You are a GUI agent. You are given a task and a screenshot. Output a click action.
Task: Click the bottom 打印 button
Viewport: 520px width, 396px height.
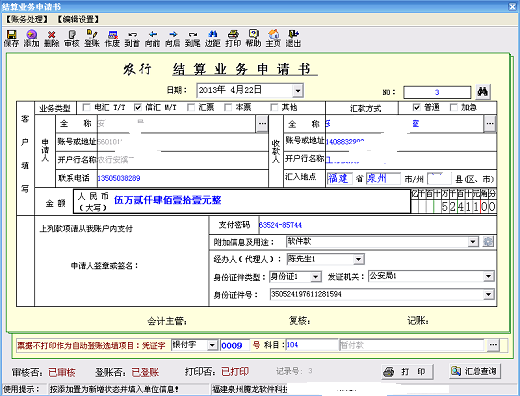point(407,372)
